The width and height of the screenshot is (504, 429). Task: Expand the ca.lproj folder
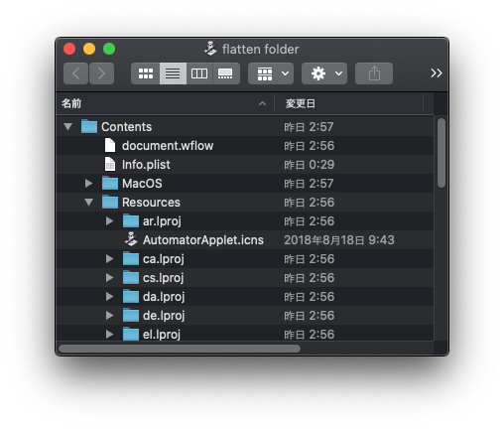[109, 259]
